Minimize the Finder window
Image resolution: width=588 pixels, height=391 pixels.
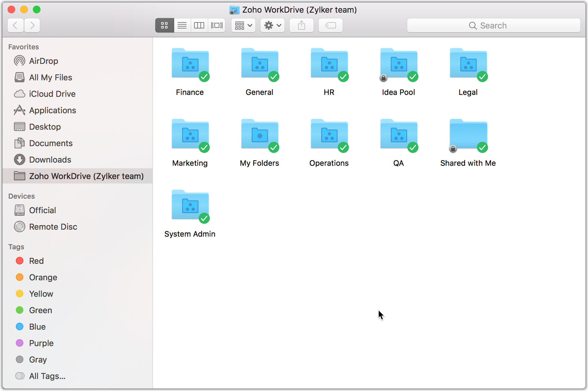pos(24,9)
